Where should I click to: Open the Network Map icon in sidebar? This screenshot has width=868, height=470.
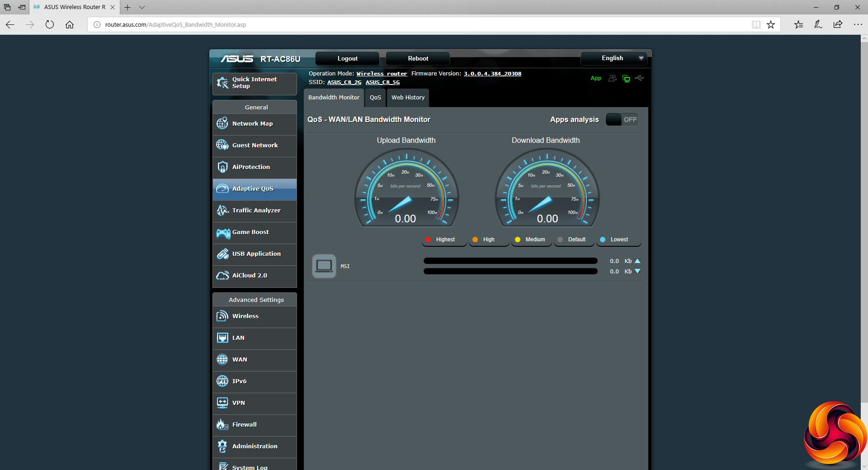[222, 123]
